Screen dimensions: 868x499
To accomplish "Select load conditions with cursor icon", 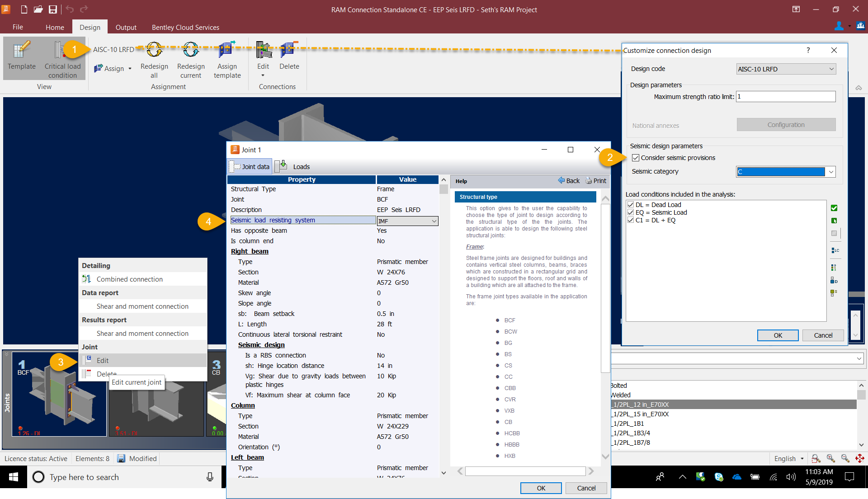I will [x=834, y=221].
